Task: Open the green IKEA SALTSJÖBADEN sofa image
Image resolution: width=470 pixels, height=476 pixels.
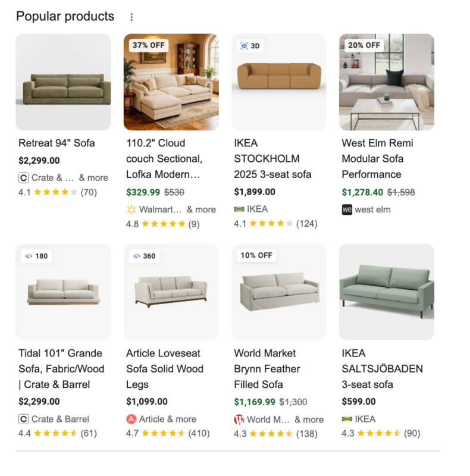Action: point(387,292)
